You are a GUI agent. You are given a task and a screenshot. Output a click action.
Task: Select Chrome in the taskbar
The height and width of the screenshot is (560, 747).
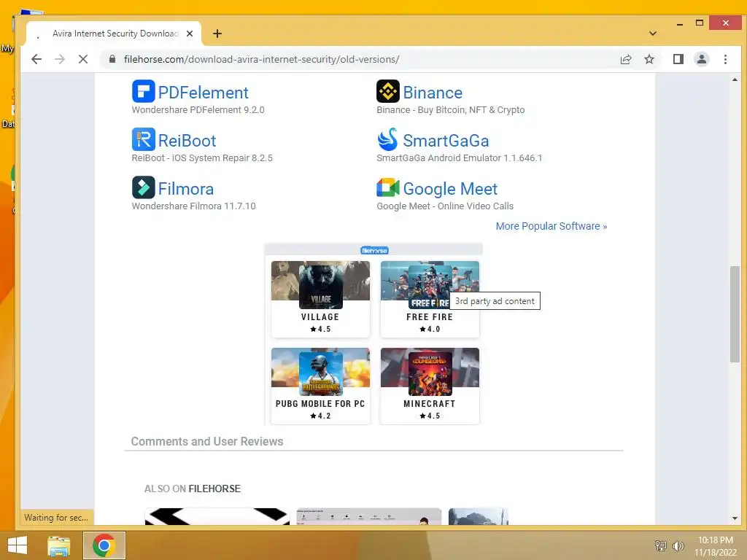(104, 545)
